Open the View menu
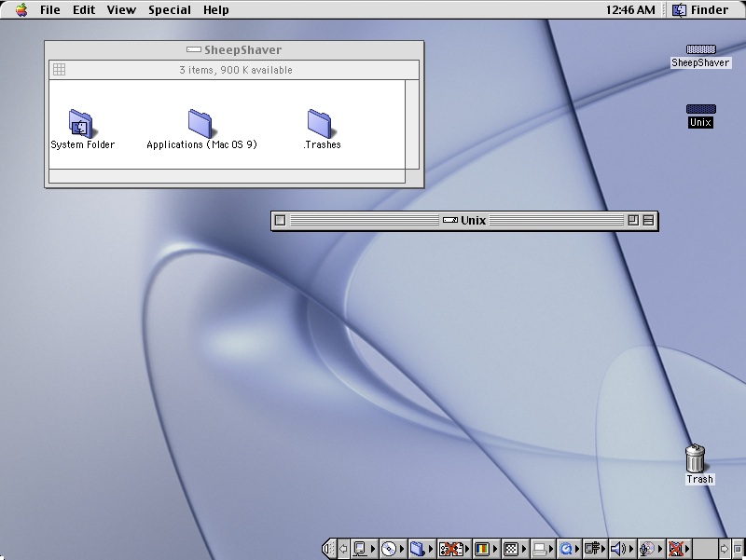The width and height of the screenshot is (746, 560). (121, 10)
